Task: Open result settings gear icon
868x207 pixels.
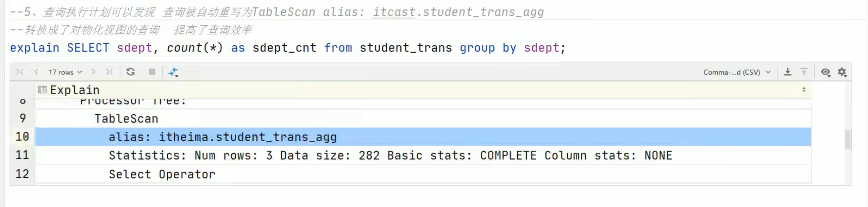Action: pyautogui.click(x=842, y=72)
